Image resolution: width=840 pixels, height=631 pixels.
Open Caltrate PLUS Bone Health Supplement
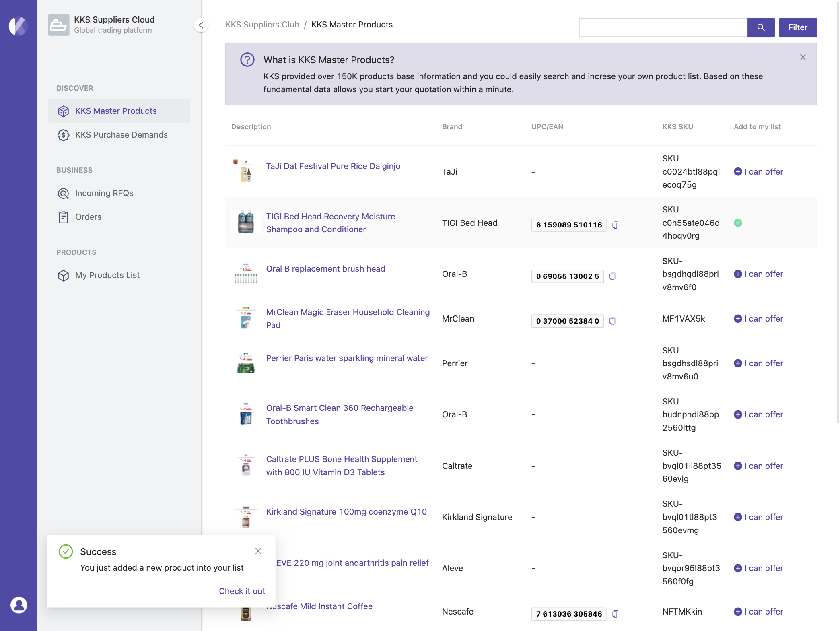point(342,466)
